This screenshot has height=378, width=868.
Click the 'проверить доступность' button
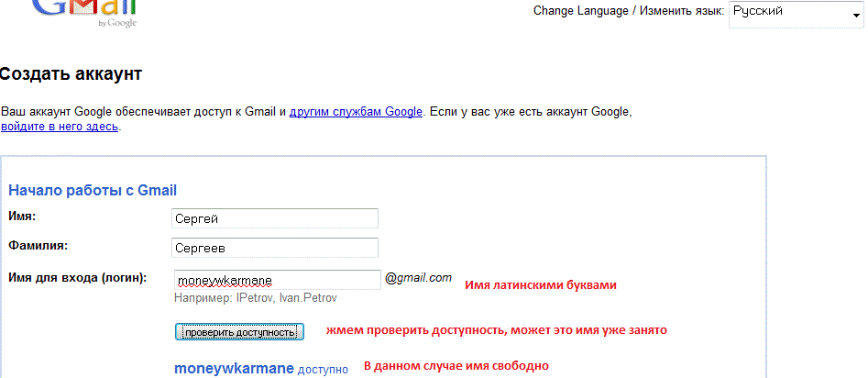(240, 332)
